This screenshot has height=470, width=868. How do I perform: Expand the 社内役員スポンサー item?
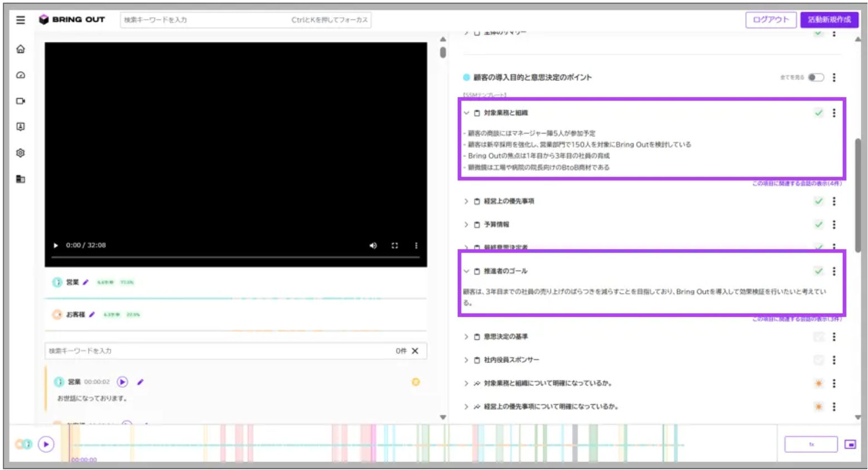pos(466,360)
